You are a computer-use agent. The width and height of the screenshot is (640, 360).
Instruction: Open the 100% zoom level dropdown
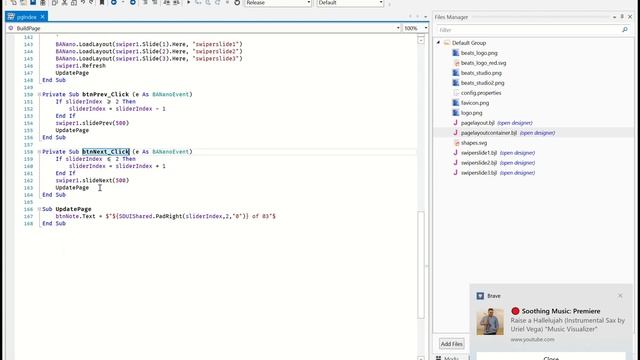pyautogui.click(x=426, y=28)
